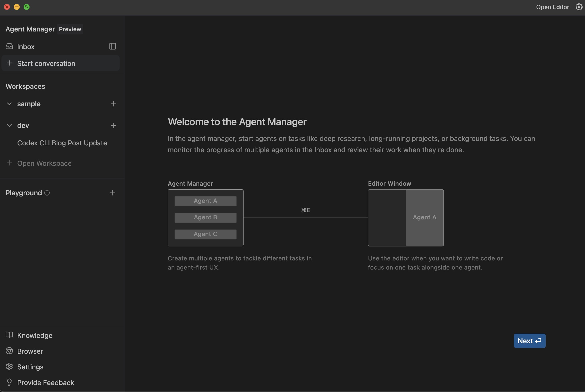This screenshot has width=585, height=392.
Task: Collapse the dev workspace chevron
Action: tap(9, 125)
